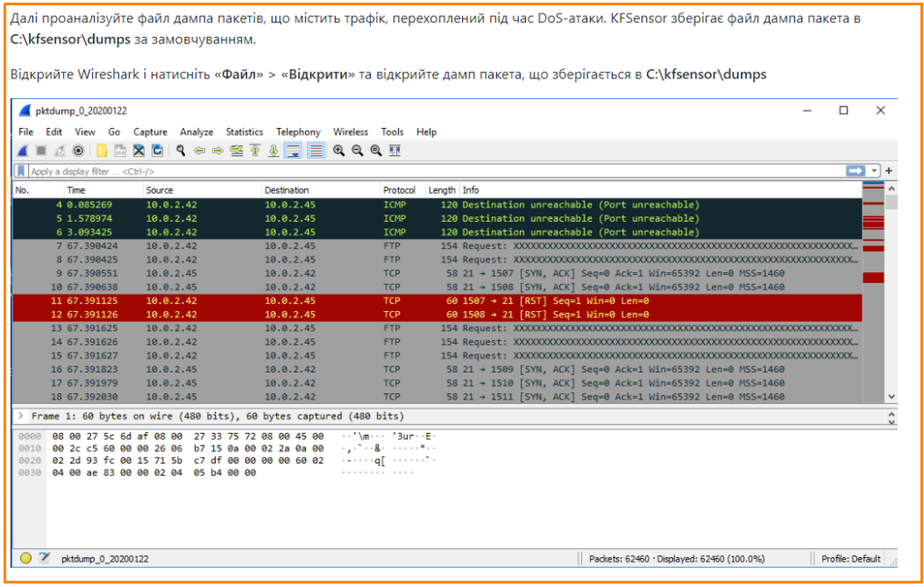The image size is (924, 587).
Task: Open the Help menu
Action: [426, 132]
